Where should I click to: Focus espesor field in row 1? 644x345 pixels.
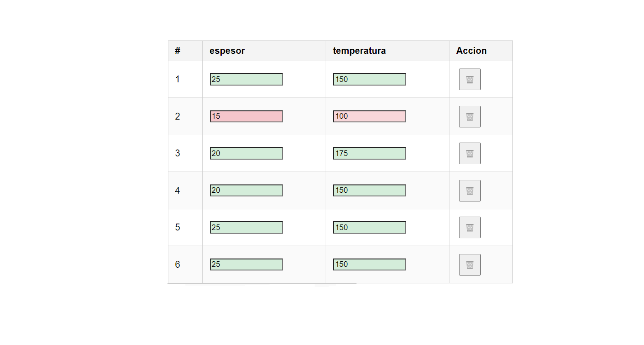pyautogui.click(x=246, y=80)
